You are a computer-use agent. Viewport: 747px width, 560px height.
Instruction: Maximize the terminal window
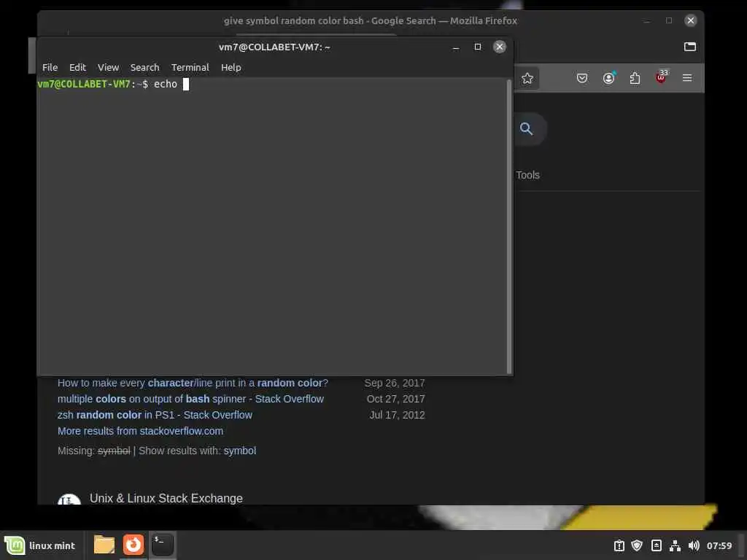pyautogui.click(x=477, y=47)
